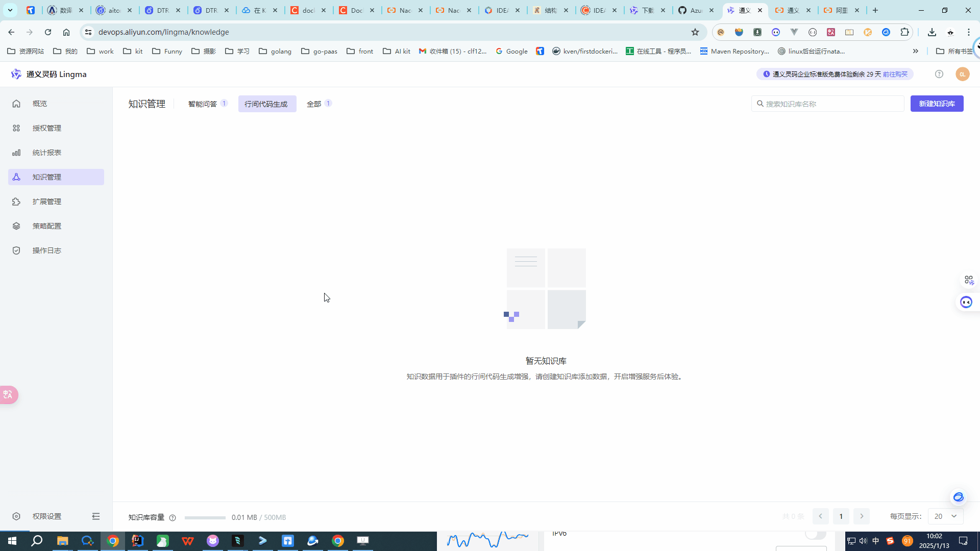The height and width of the screenshot is (551, 980).
Task: Expand the 每页显示 20 dropdown
Action: click(x=945, y=516)
